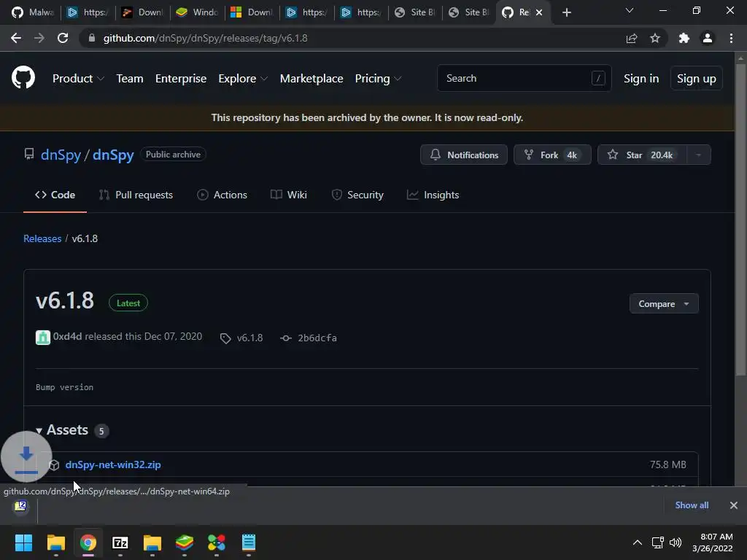Expand the Product menu
The height and width of the screenshot is (560, 747).
[x=78, y=79]
